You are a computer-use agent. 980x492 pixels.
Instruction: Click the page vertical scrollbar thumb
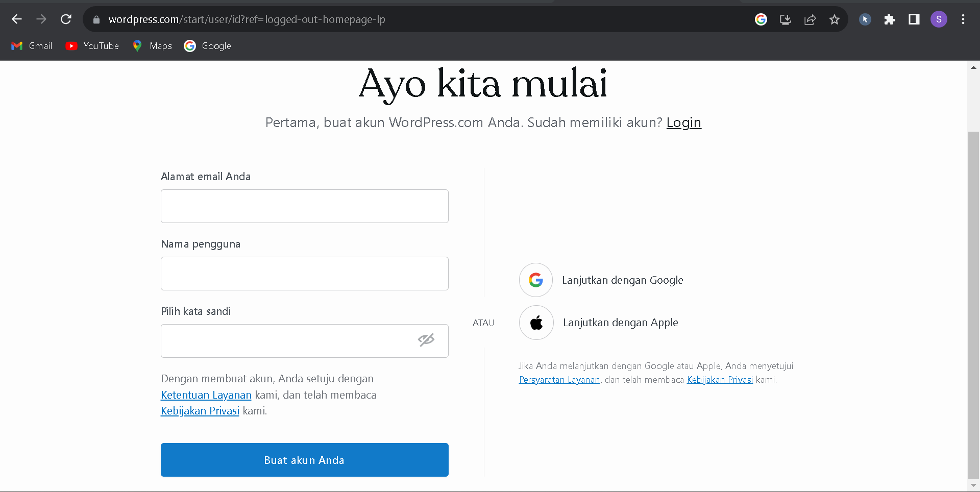pyautogui.click(x=973, y=305)
